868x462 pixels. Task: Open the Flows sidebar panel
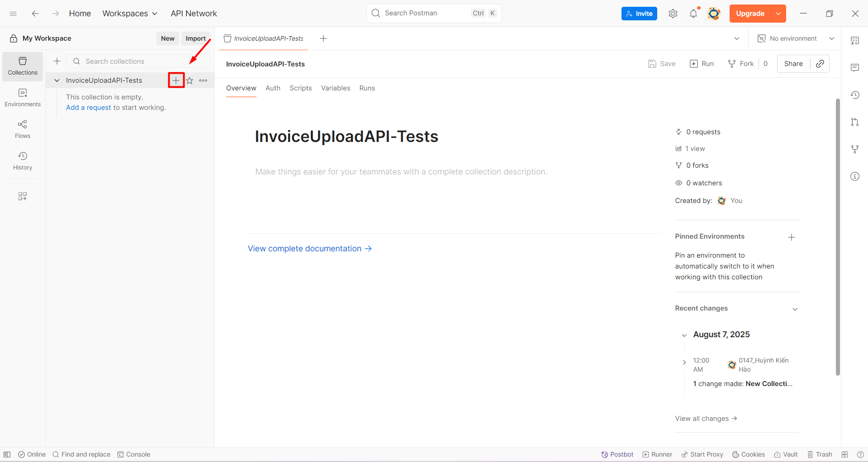tap(22, 129)
